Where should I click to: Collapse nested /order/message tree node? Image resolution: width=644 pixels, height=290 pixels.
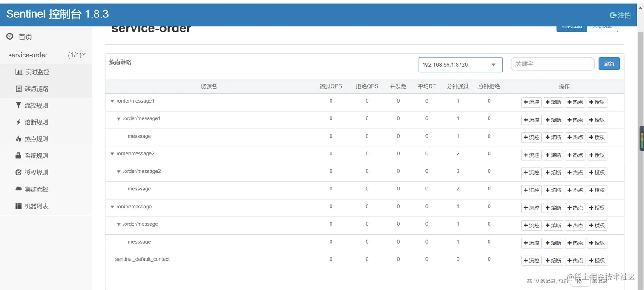119,224
